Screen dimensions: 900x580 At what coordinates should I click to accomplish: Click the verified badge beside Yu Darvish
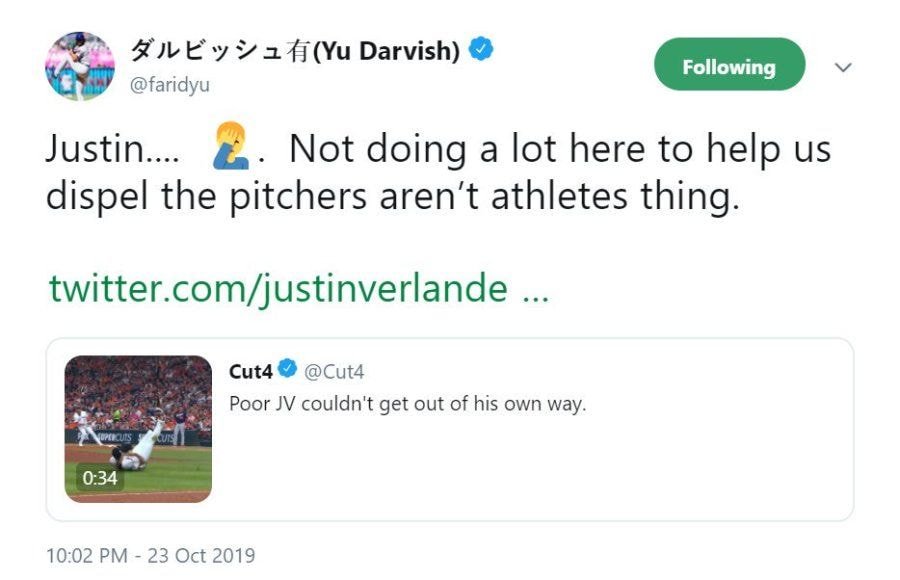coord(481,50)
